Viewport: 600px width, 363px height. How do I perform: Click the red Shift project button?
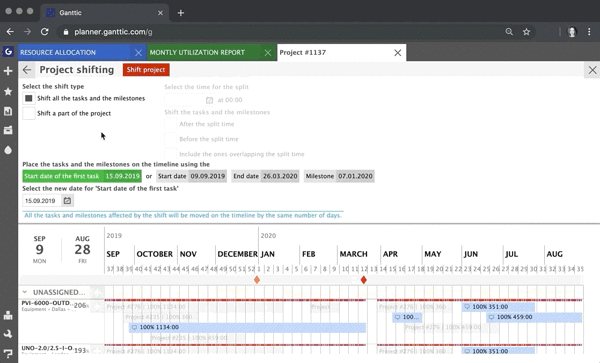click(146, 70)
